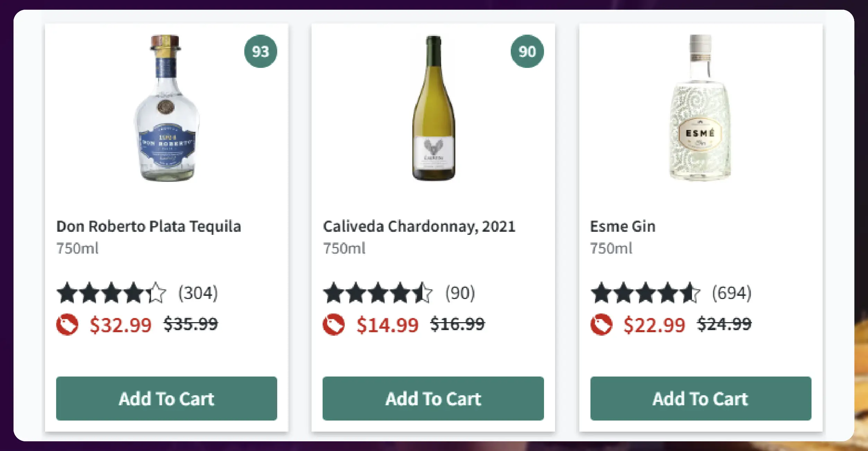The width and height of the screenshot is (868, 451).
Task: View the Don Roberto tequila bottle image
Action: click(x=167, y=108)
